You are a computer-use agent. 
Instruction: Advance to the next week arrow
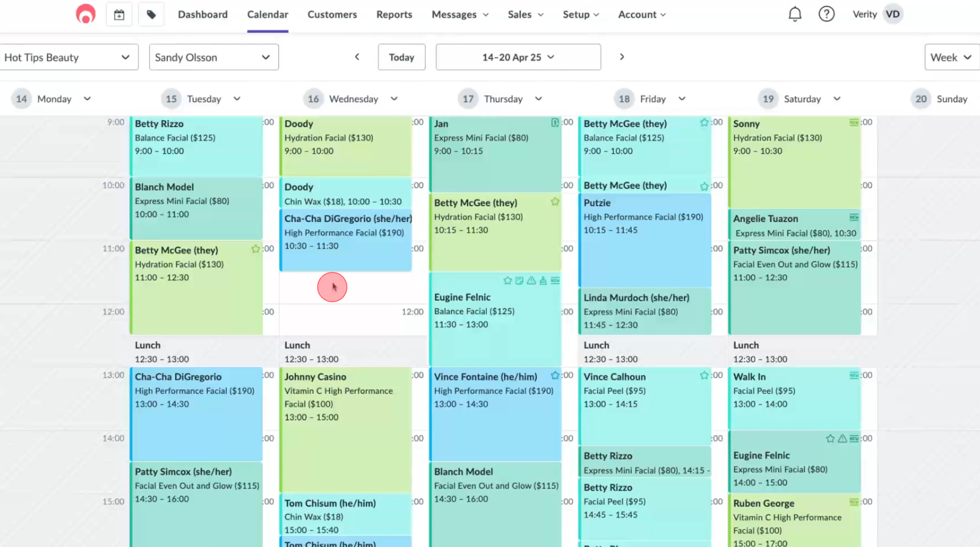pyautogui.click(x=622, y=57)
